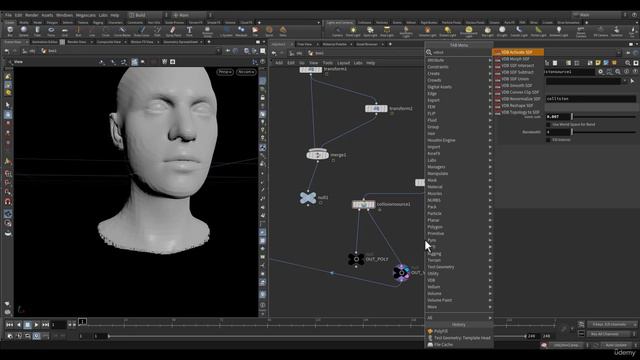Viewport: 640px width, 360px height.
Task: Choose VDB Smooth SDF from results
Action: pyautogui.click(x=518, y=86)
